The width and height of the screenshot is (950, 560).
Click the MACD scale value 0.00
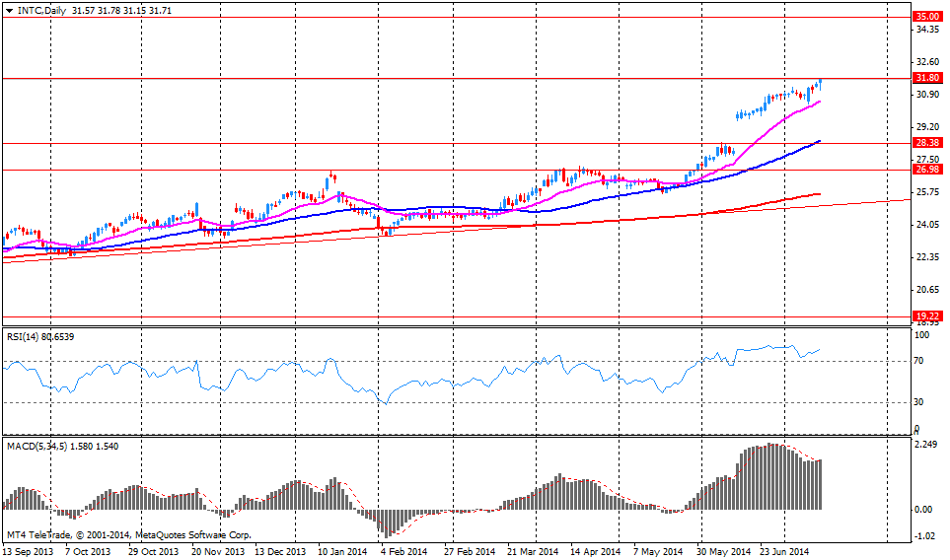[924, 510]
